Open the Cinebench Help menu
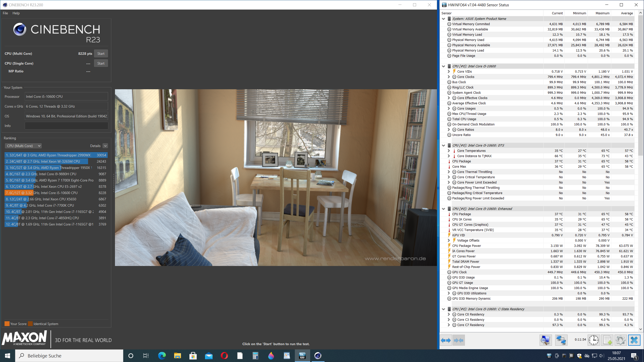This screenshot has width=644, height=362. (16, 13)
